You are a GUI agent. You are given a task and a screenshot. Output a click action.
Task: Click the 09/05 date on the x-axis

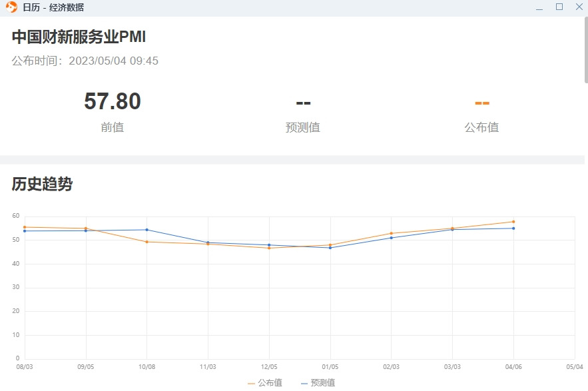[86, 366]
